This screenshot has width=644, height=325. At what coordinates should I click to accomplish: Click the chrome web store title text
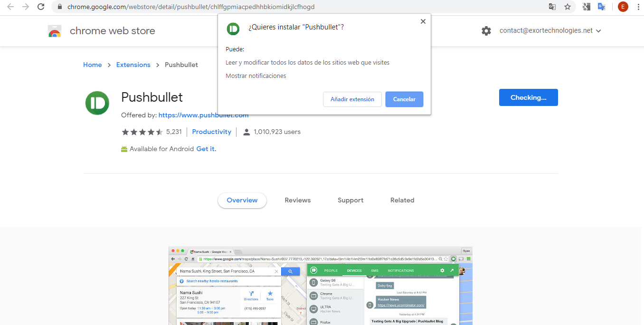(113, 31)
